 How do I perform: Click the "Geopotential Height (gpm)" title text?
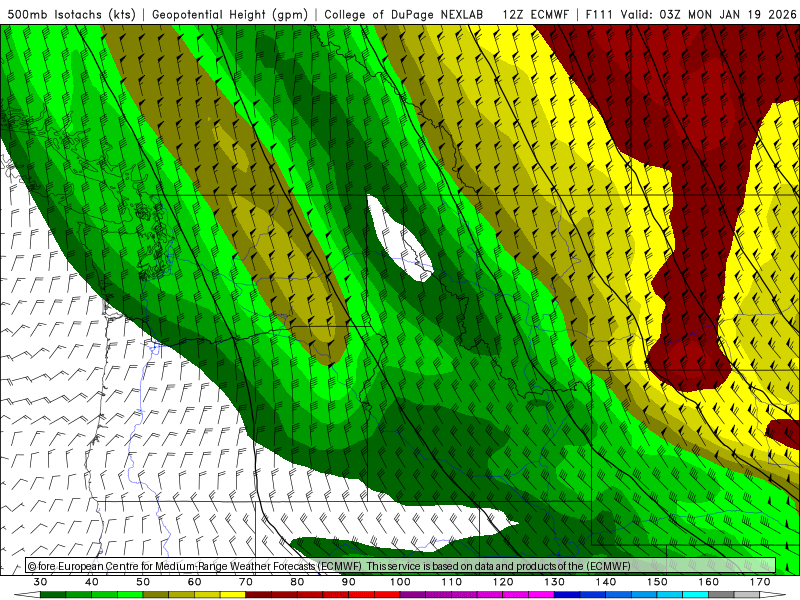pos(230,15)
